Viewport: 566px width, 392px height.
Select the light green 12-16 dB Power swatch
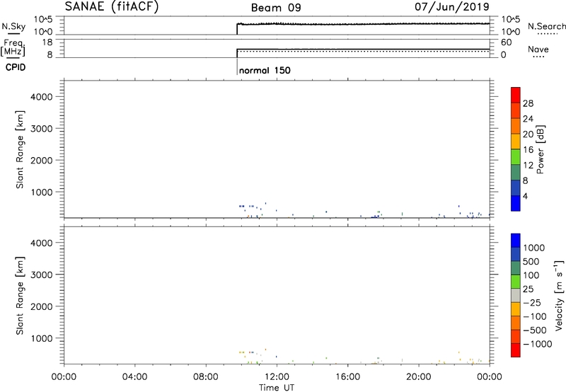click(516, 156)
